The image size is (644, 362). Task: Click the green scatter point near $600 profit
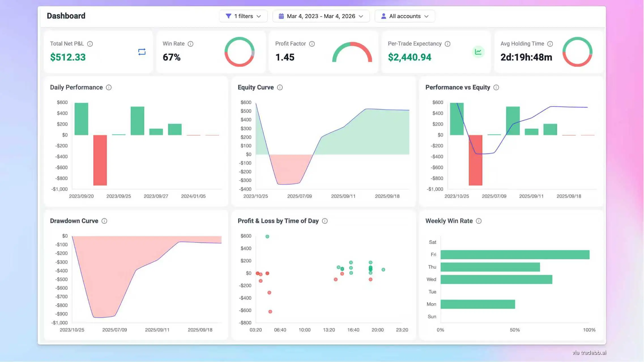pos(266,236)
